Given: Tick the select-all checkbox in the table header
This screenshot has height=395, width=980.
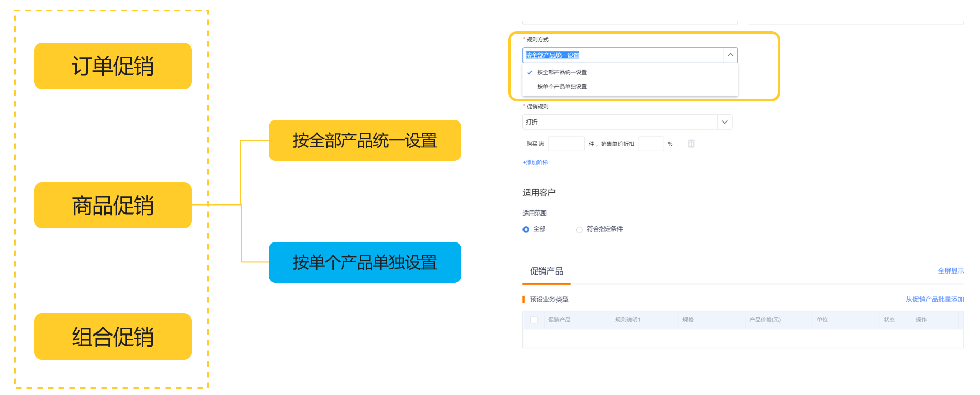Looking at the screenshot, I should tap(534, 320).
